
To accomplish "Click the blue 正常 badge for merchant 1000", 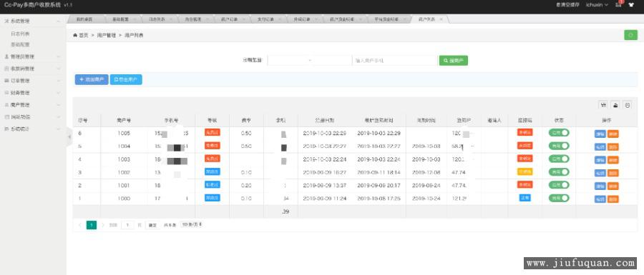I will pos(525,198).
